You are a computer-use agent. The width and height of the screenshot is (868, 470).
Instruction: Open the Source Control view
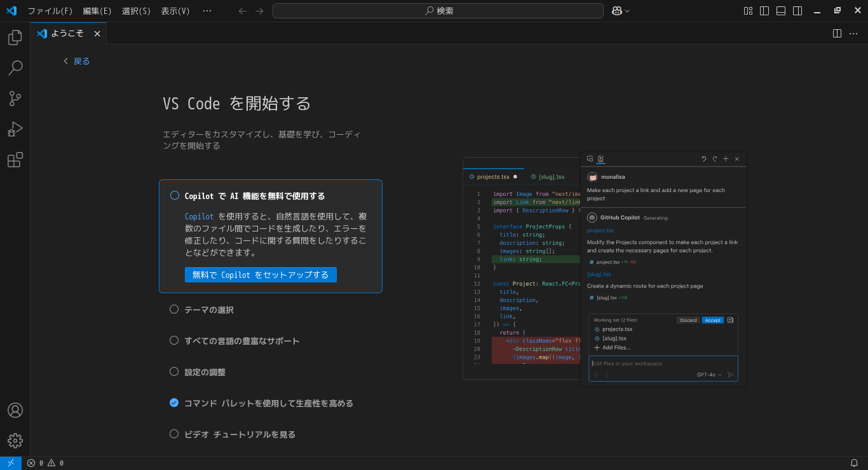click(15, 99)
